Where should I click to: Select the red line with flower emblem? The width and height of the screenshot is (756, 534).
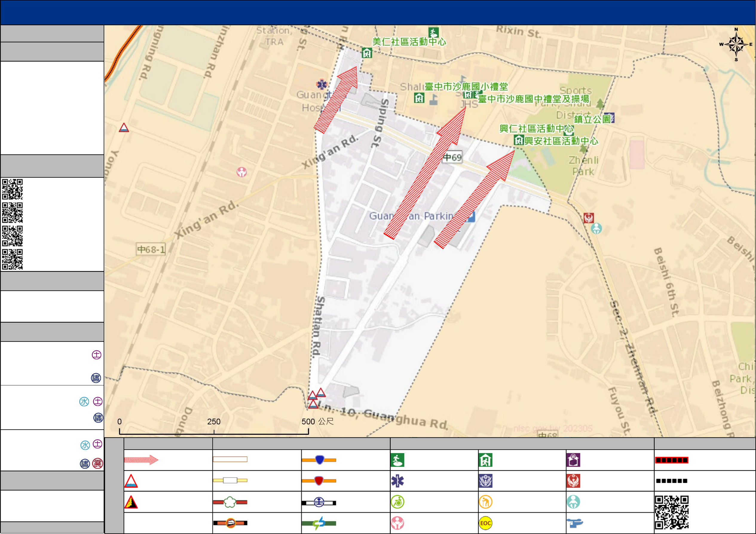click(230, 502)
